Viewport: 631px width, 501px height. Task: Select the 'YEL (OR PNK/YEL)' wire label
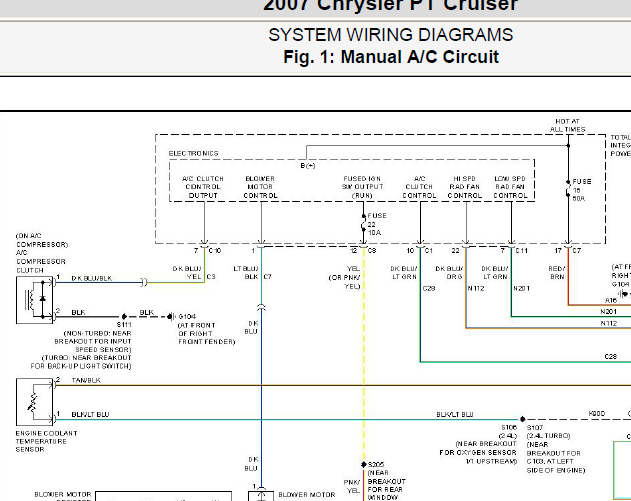pyautogui.click(x=344, y=277)
